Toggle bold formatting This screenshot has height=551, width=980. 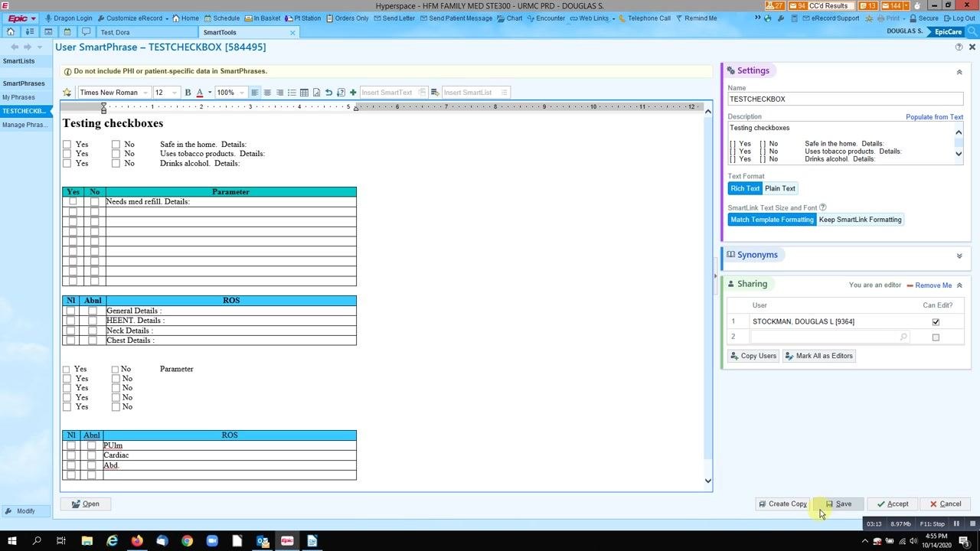coord(188,93)
